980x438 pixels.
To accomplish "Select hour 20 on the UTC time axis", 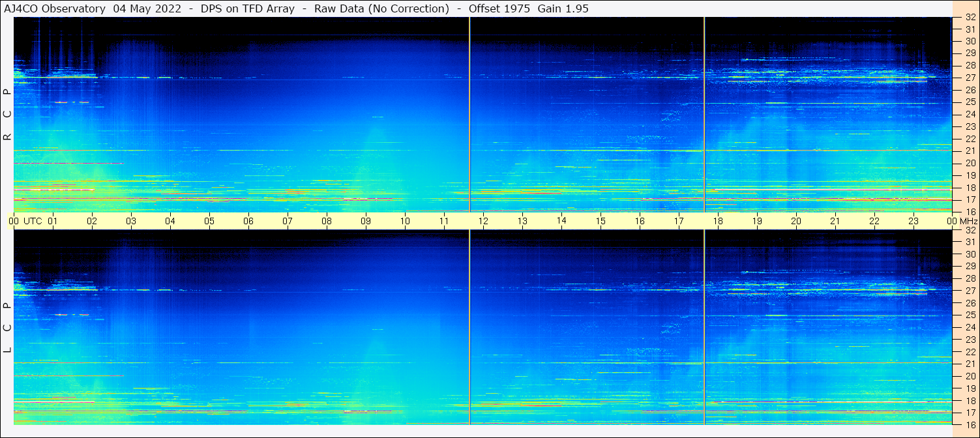I will (796, 221).
